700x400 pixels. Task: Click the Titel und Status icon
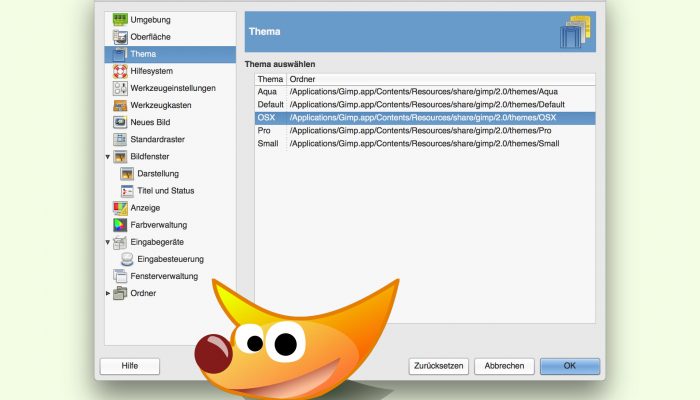click(127, 191)
